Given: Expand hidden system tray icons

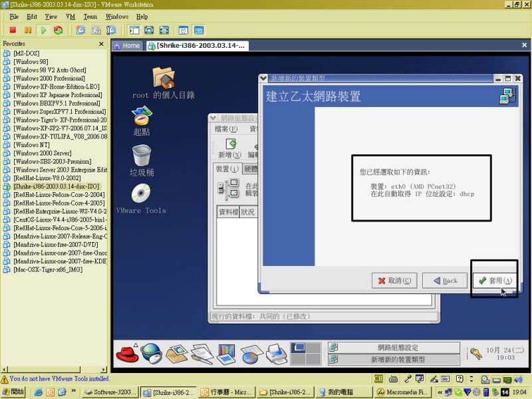Looking at the screenshot, I should [x=440, y=392].
